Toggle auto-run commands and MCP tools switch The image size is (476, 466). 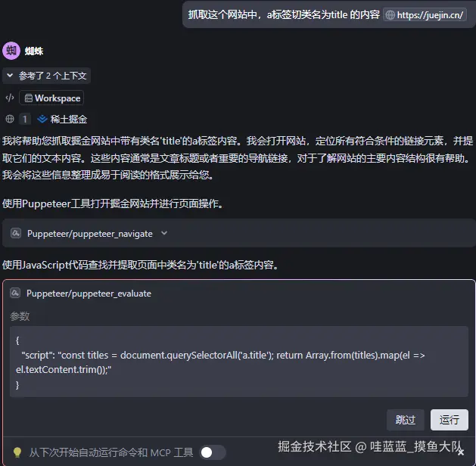(213, 452)
